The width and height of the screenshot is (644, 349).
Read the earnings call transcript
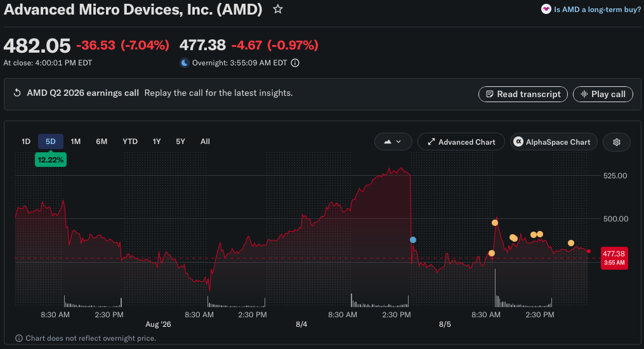[x=523, y=94]
